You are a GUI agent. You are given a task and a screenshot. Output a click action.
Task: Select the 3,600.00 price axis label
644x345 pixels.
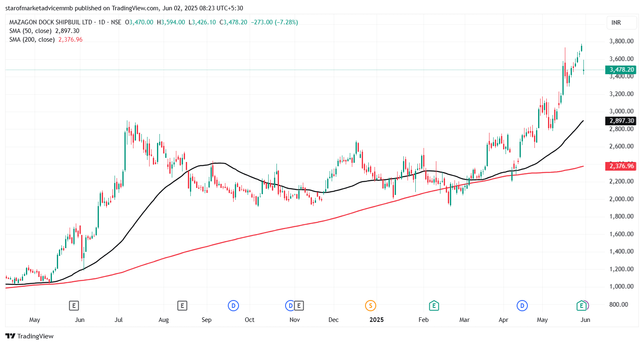pyautogui.click(x=621, y=59)
